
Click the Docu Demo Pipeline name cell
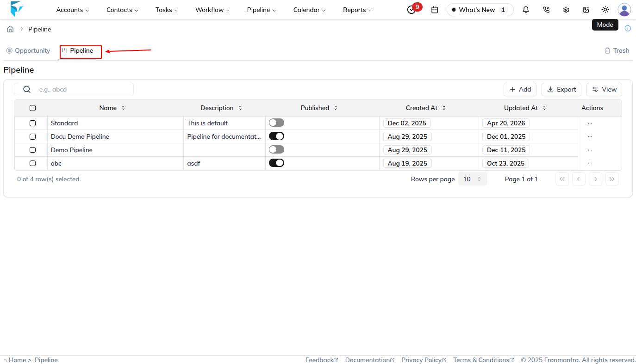pos(115,136)
